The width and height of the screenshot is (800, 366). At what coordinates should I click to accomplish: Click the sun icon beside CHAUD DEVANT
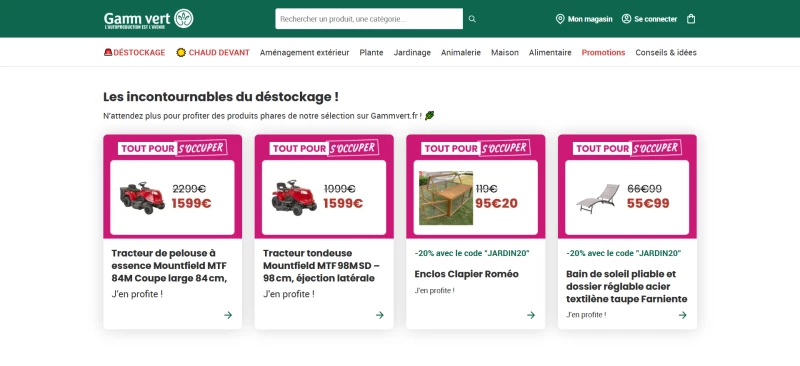point(181,52)
